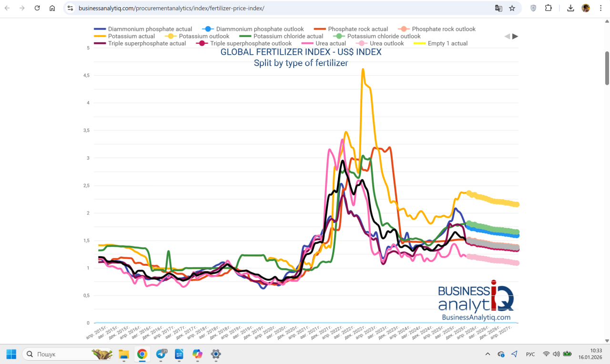
Task: Click the browser home icon
Action: click(x=52, y=8)
